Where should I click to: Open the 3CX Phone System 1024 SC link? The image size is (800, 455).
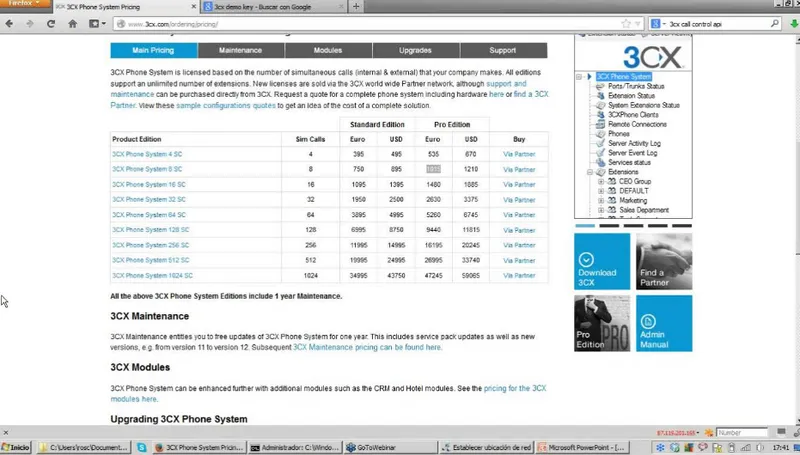coord(153,275)
